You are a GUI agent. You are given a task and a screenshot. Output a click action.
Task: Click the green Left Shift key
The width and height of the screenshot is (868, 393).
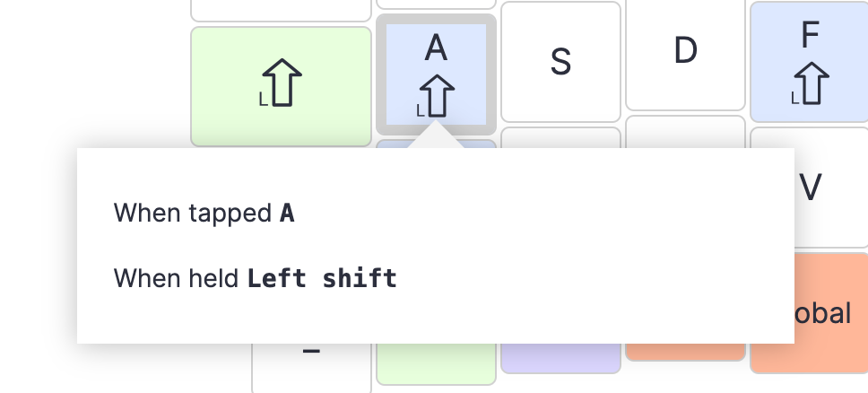pyautogui.click(x=281, y=85)
